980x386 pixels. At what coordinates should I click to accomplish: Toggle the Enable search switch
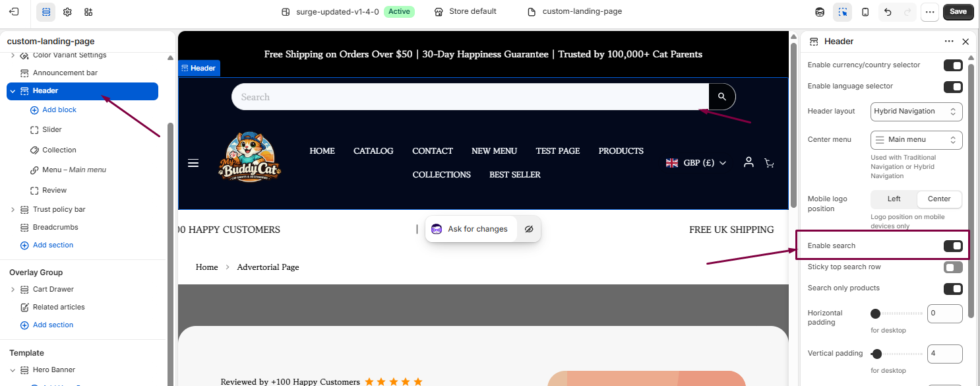(953, 246)
